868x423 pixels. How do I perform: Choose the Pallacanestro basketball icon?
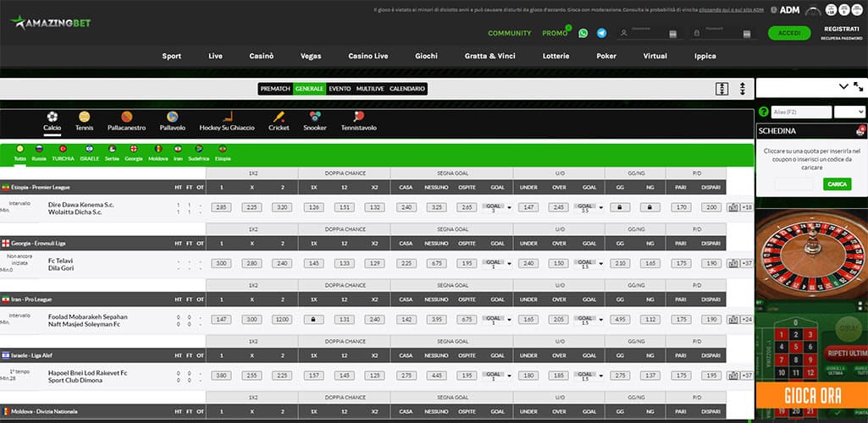point(127,117)
